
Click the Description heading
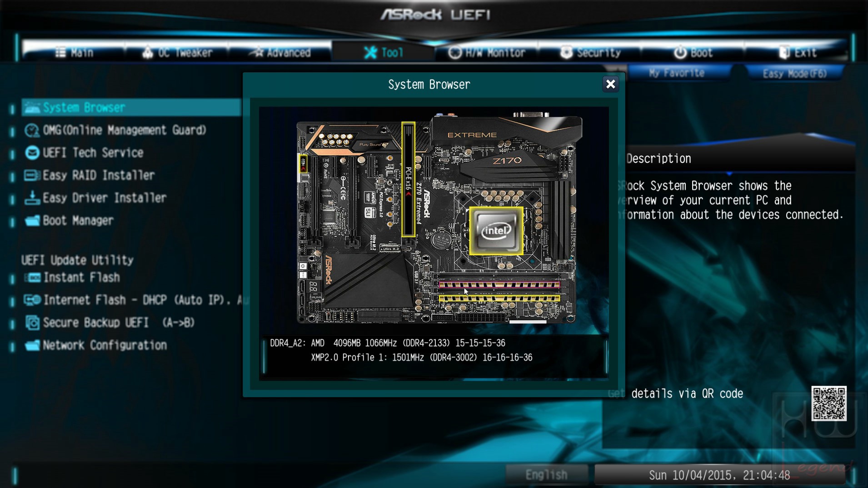659,159
